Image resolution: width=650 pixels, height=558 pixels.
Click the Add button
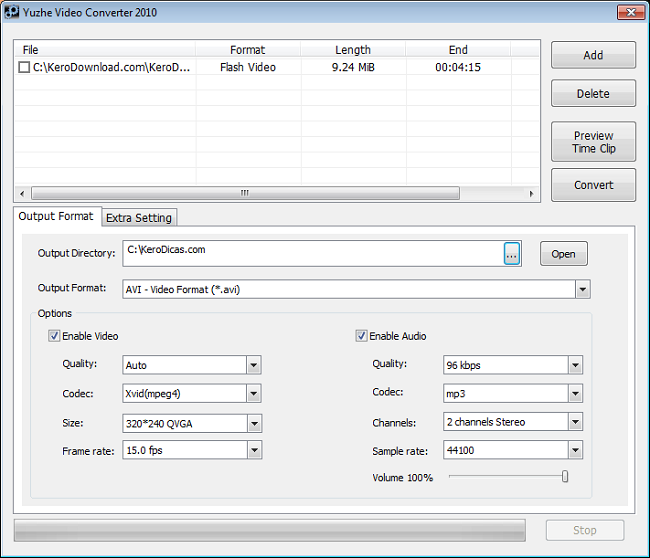coord(593,55)
